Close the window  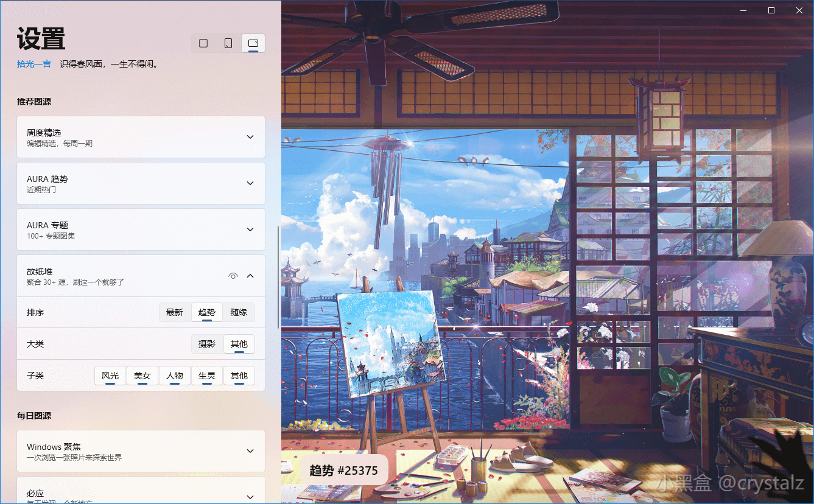[x=799, y=10]
